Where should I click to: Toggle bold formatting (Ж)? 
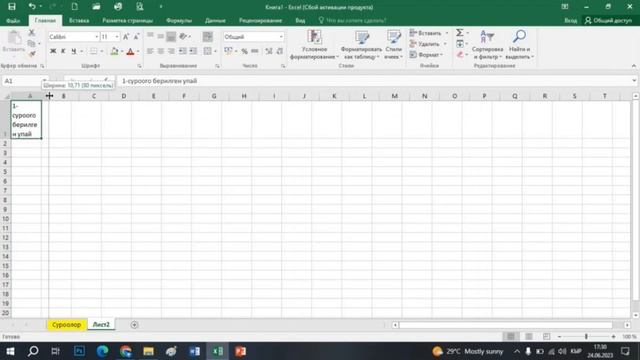(x=53, y=51)
